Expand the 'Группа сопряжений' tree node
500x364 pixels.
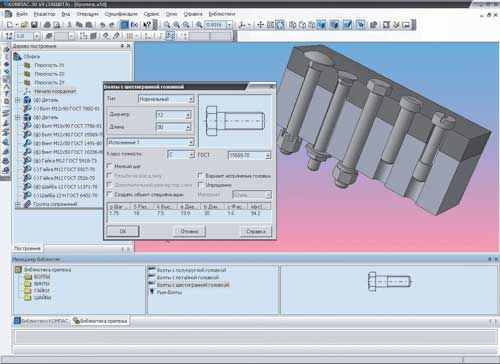[x=18, y=204]
